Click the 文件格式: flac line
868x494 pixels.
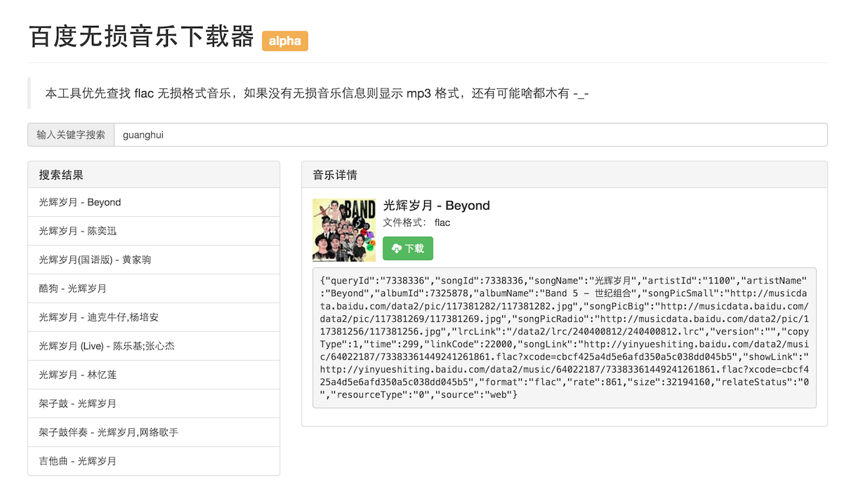[416, 222]
